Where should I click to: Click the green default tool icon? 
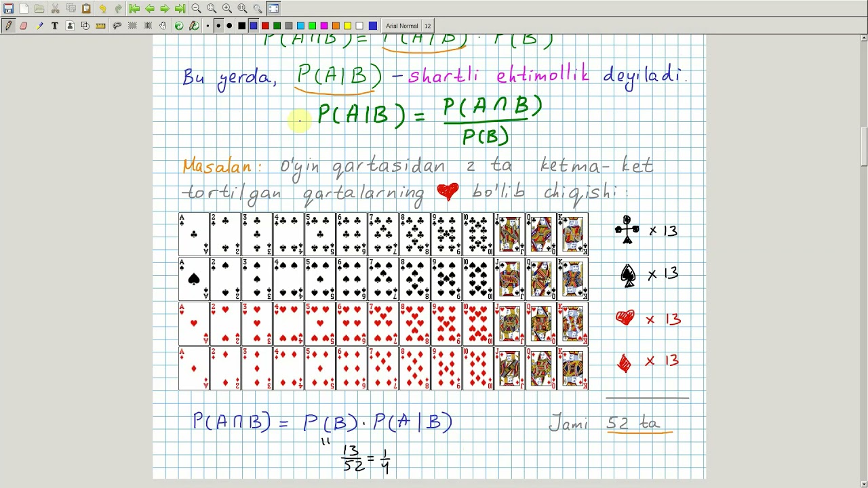pyautogui.click(x=179, y=26)
